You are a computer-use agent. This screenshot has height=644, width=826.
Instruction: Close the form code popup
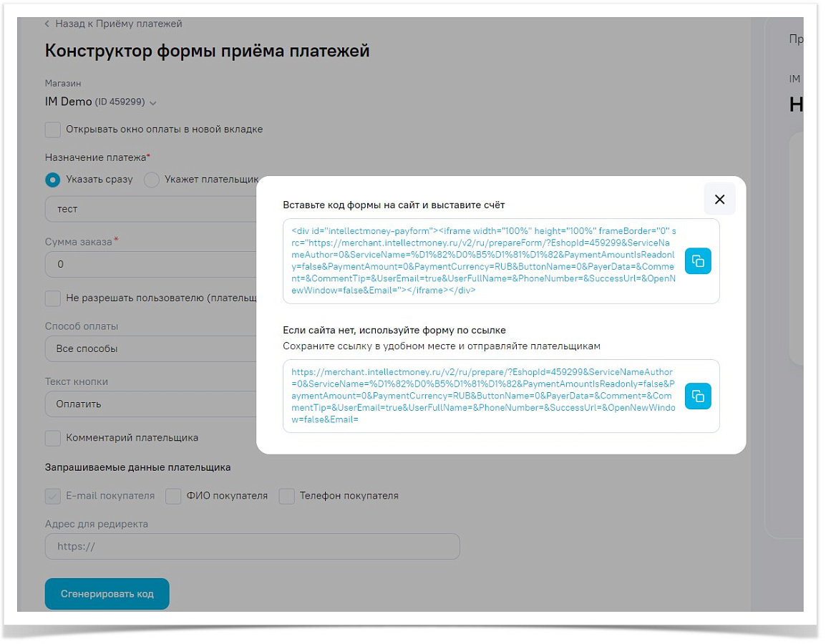click(719, 199)
